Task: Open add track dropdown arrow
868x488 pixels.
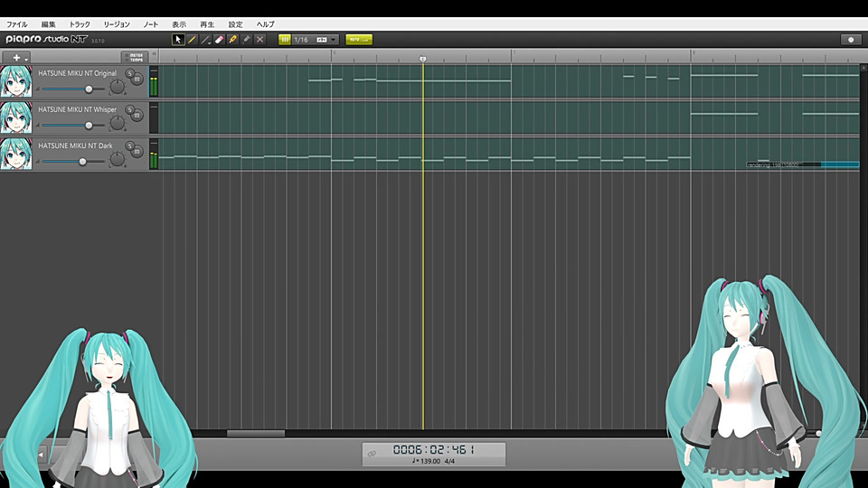Action: click(26, 59)
